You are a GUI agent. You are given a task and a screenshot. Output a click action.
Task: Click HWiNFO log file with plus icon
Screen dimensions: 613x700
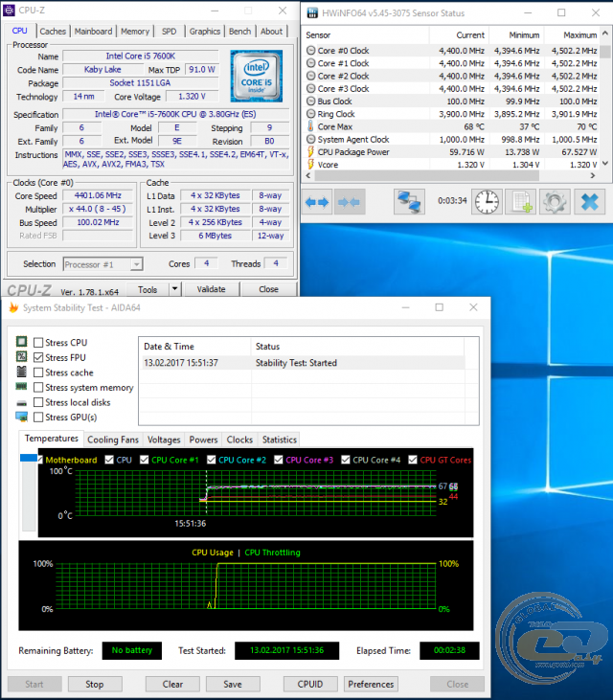521,202
